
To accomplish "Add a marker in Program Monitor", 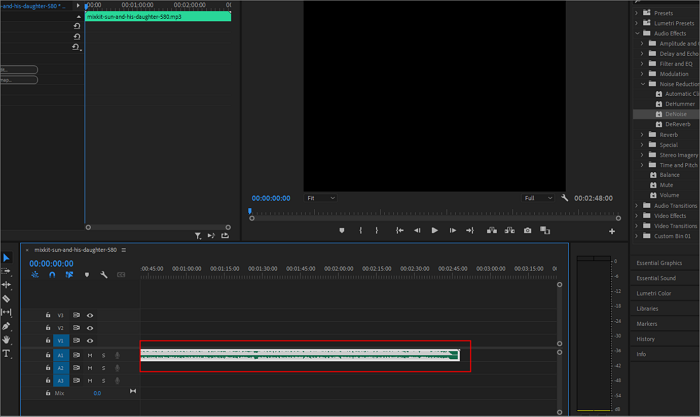I will pyautogui.click(x=342, y=230).
